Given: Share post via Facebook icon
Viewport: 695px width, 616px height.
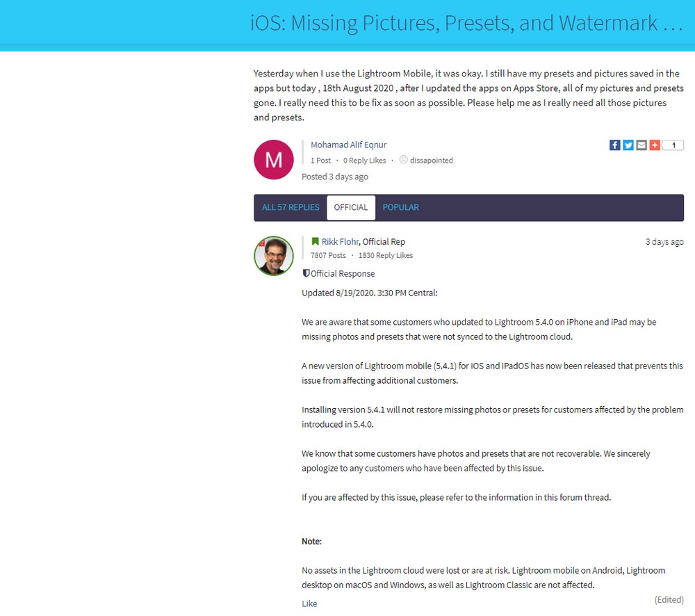Looking at the screenshot, I should (x=615, y=145).
